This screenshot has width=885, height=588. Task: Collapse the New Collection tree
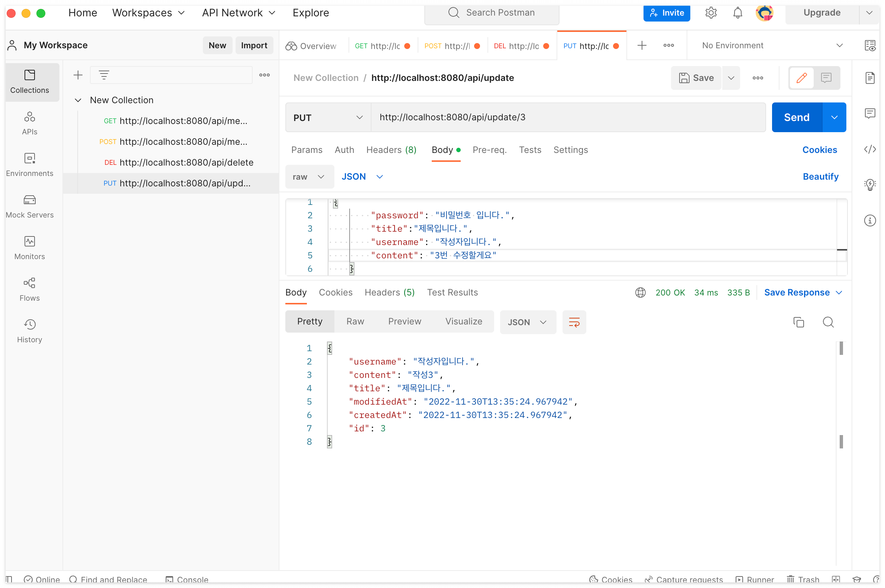click(78, 100)
